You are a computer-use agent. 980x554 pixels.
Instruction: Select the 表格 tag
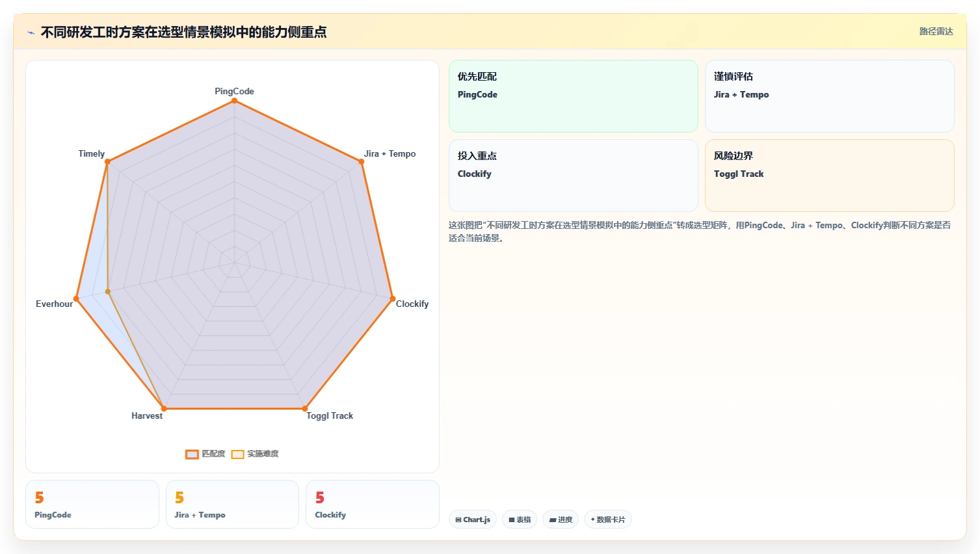coord(520,520)
